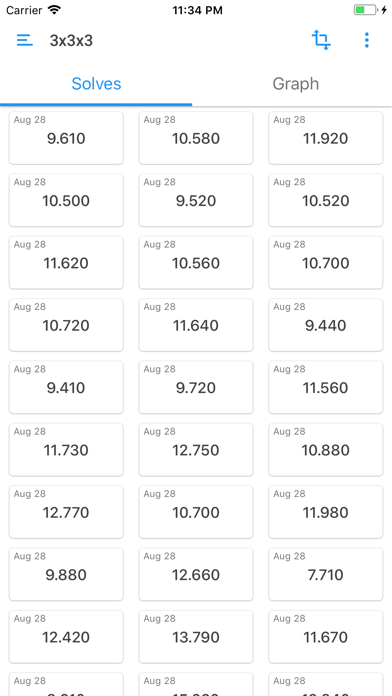Open the 9.610 solve card
The height and width of the screenshot is (696, 392).
(x=66, y=138)
